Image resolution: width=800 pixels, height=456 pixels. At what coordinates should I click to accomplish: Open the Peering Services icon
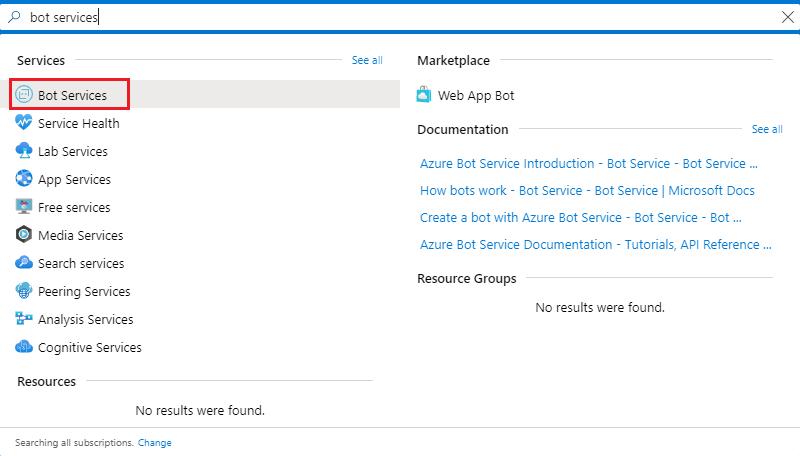click(x=25, y=291)
